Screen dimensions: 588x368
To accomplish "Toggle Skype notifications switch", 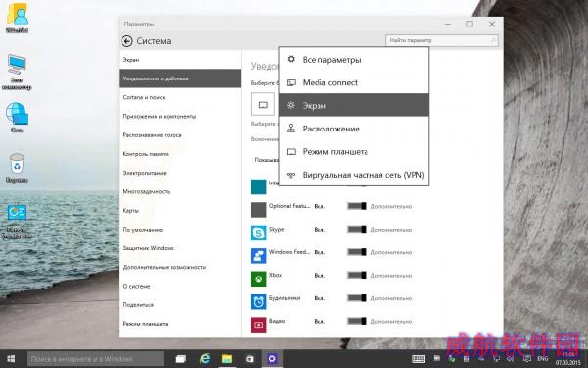I will 357,229.
